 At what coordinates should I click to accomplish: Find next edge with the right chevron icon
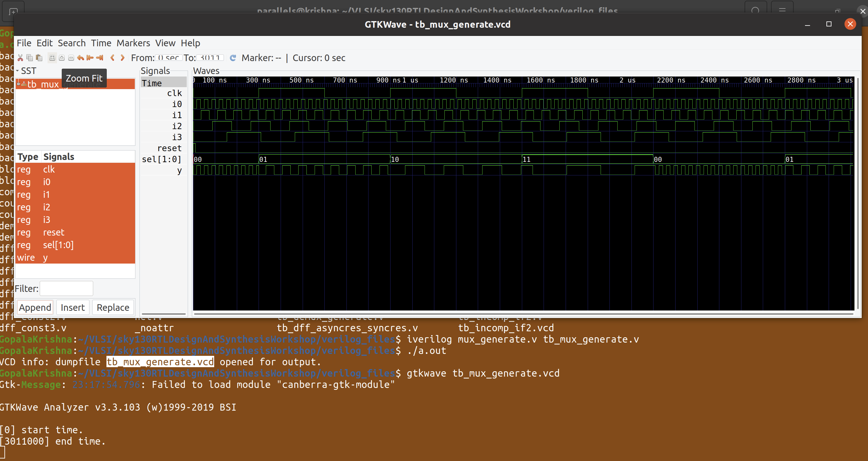(x=122, y=58)
